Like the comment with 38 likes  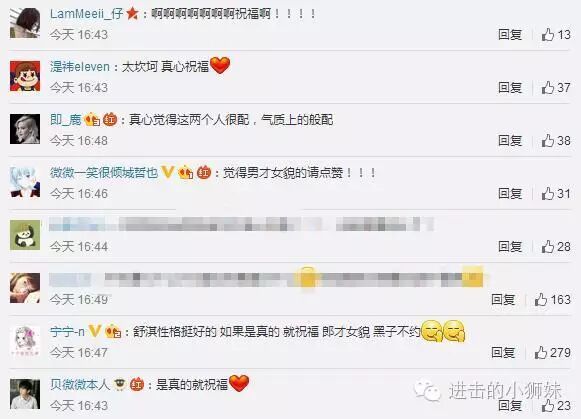548,140
